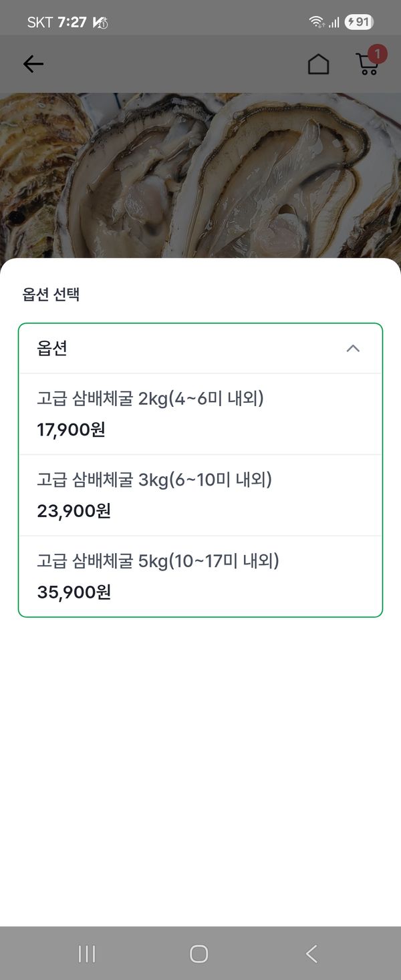Viewport: 401px width, 980px height.
Task: Tap the 옵션 선택 sheet title
Action: coord(51,295)
